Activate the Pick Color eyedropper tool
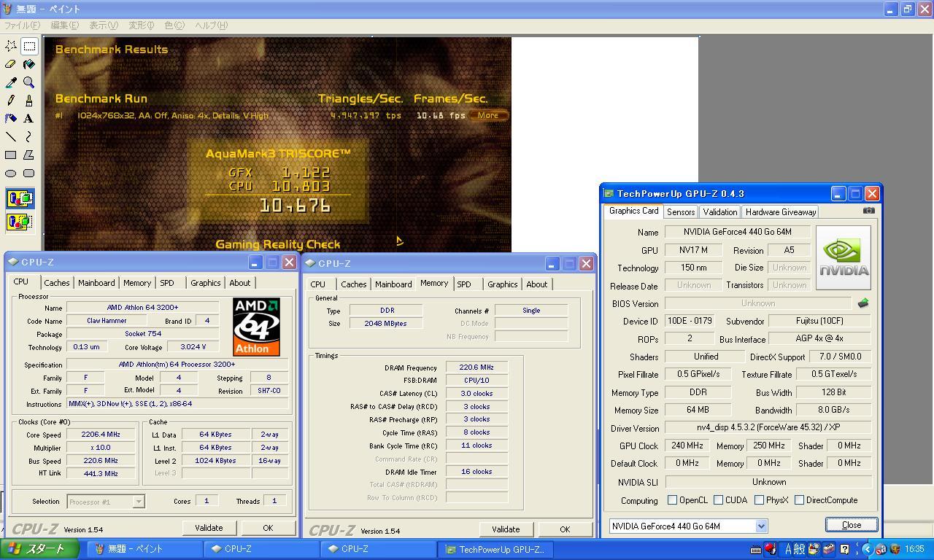The image size is (934, 560). (11, 82)
